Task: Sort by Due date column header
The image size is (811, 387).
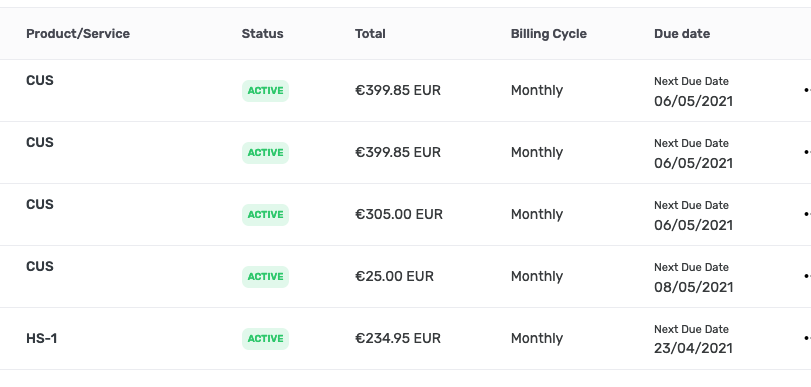Action: (x=682, y=34)
